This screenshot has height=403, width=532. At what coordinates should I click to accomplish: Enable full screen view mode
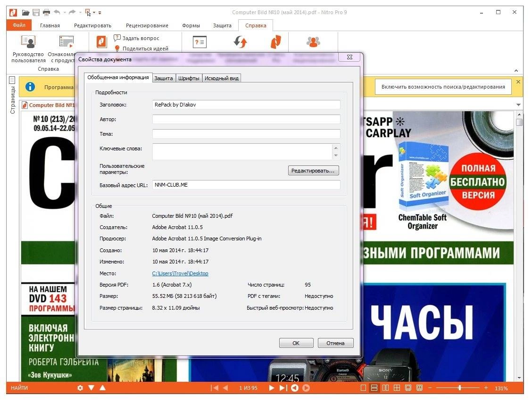click(408, 388)
